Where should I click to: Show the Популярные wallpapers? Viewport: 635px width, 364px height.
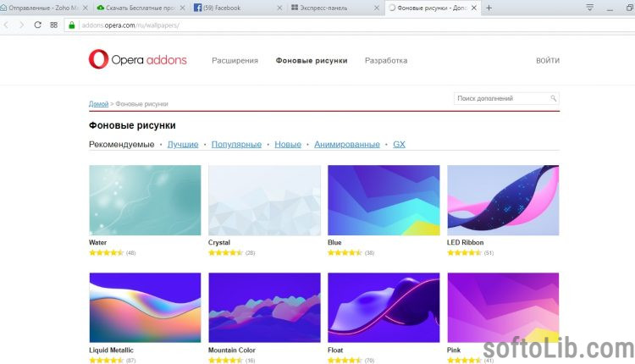pyautogui.click(x=236, y=144)
